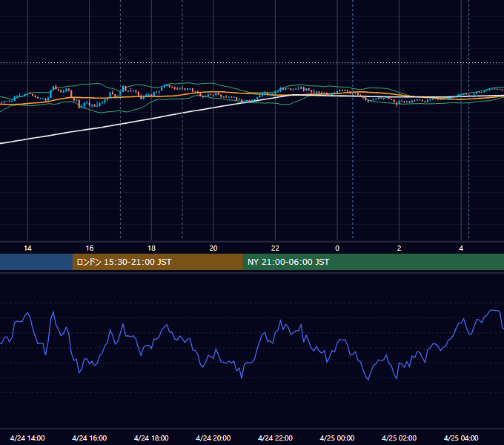Click the 2 hour axis label
The height and width of the screenshot is (445, 504).
point(399,248)
